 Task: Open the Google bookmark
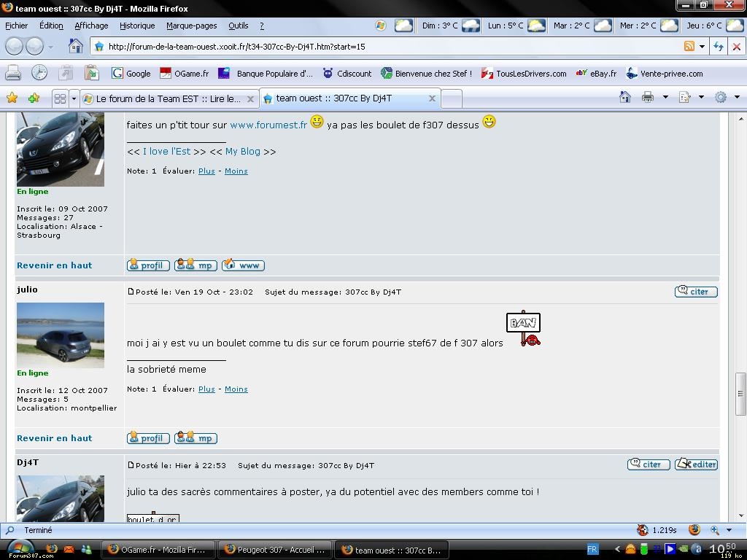pyautogui.click(x=131, y=74)
